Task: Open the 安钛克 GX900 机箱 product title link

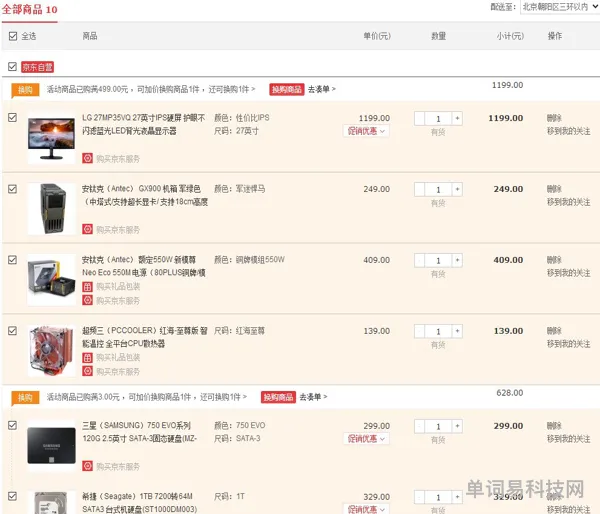Action: pos(145,195)
